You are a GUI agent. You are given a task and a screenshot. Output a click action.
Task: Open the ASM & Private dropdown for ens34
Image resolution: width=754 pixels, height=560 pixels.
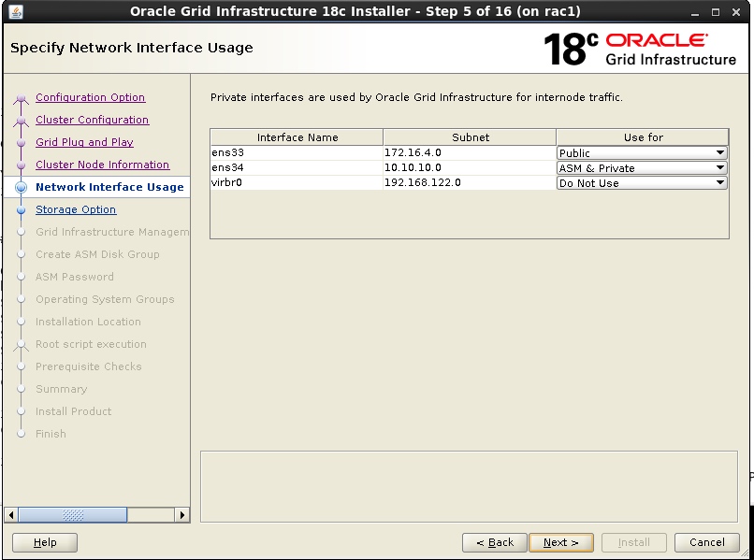pyautogui.click(x=720, y=168)
